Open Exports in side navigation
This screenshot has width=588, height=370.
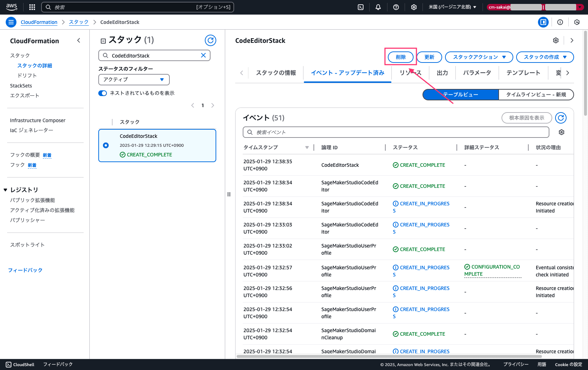tap(25, 95)
